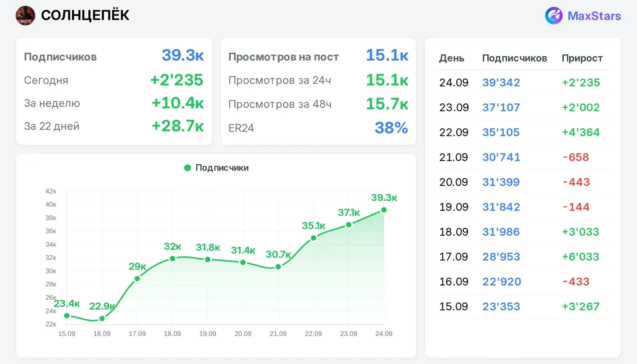Viewport: 637px width, 364px height.
Task: Sort table by День column header
Action: (x=452, y=58)
